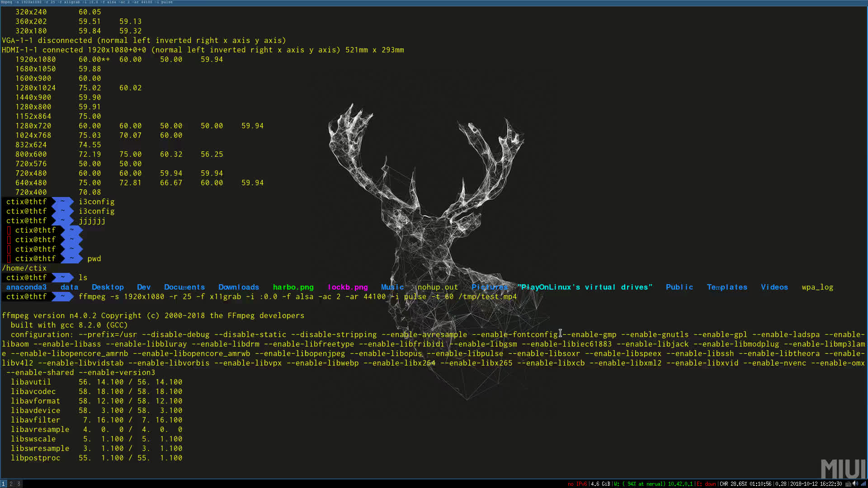This screenshot has height=488, width=868.
Task: Click the battery CHR 28.65% status
Action: 745,484
